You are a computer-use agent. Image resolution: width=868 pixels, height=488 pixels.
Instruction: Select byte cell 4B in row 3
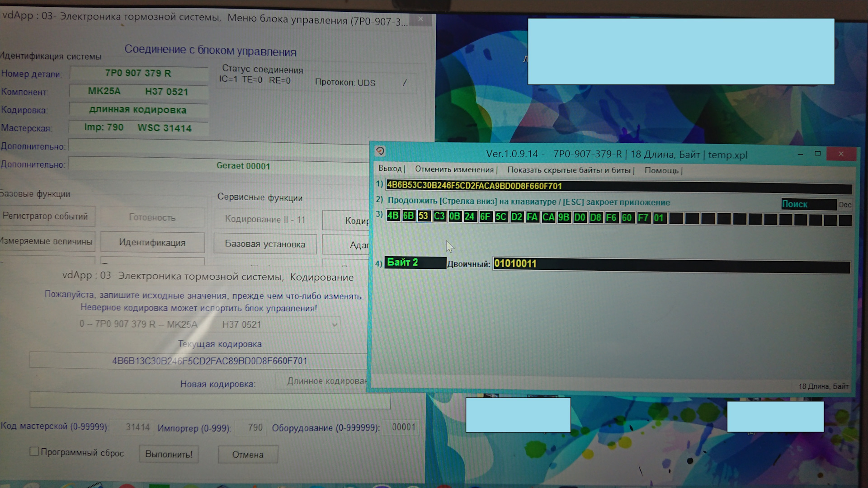(x=393, y=216)
